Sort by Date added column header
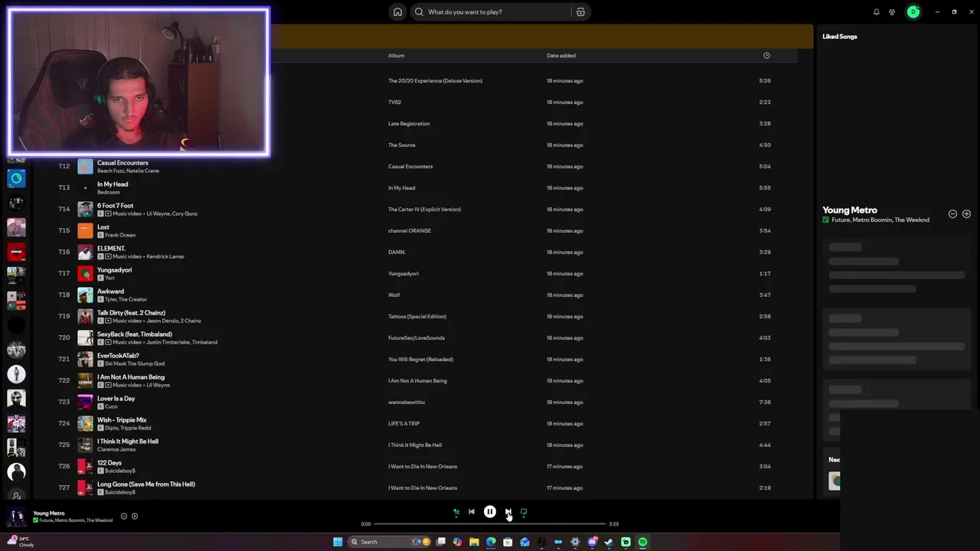980x551 pixels. click(561, 55)
